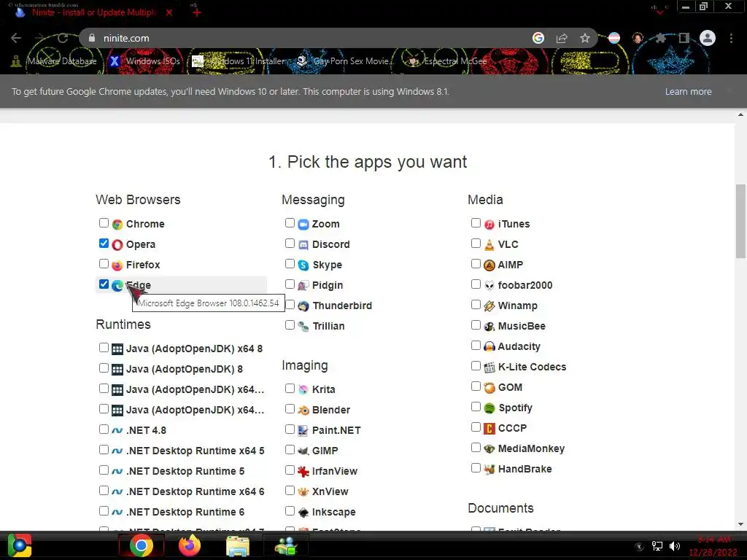Image resolution: width=747 pixels, height=560 pixels.
Task: Click the VLC cone icon
Action: 489,244
